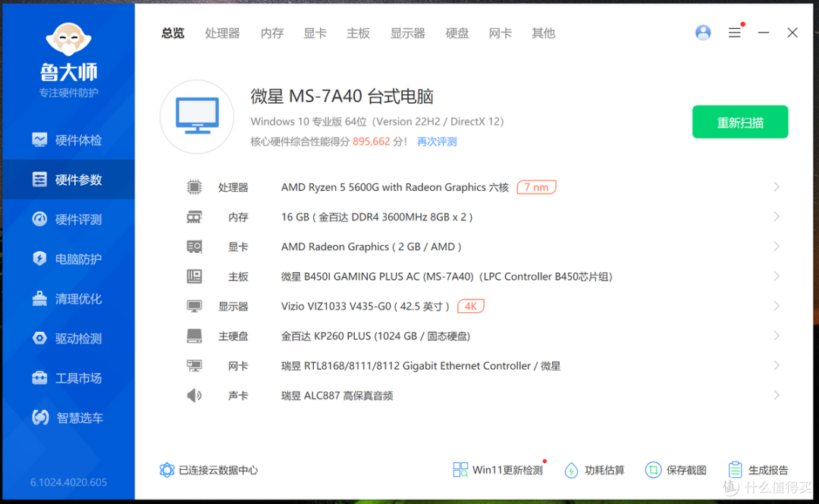Open 智慧选车 in the sidebar
Screen dimensions: 819x504
click(68, 418)
